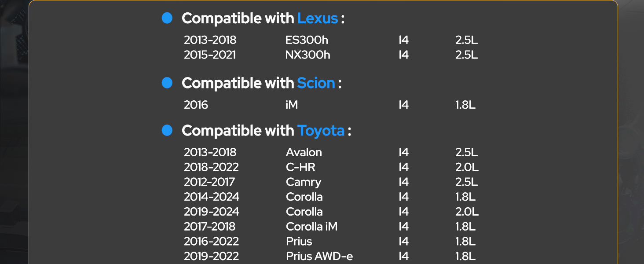The height and width of the screenshot is (264, 644).
Task: Click the blue bullet beside Toyota heading
Action: click(x=167, y=130)
